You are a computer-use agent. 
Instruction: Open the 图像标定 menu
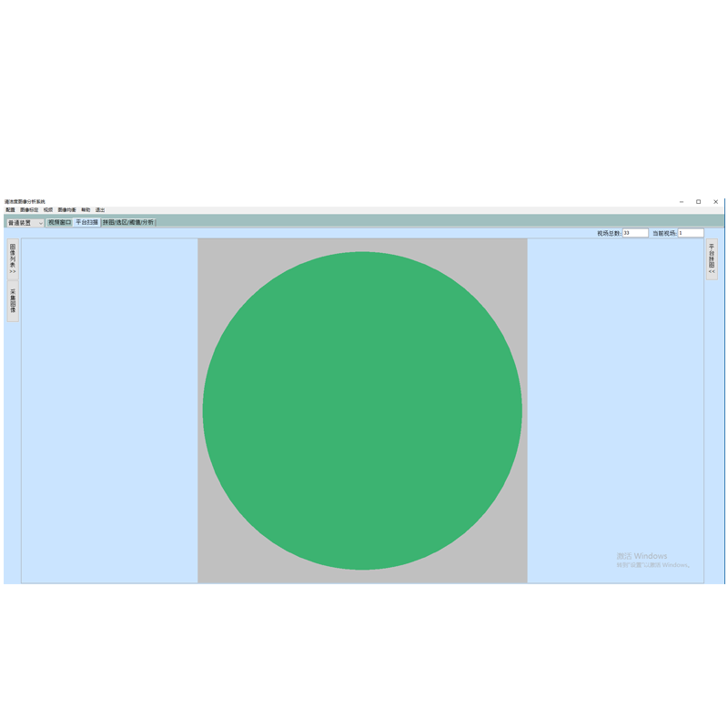[29, 210]
